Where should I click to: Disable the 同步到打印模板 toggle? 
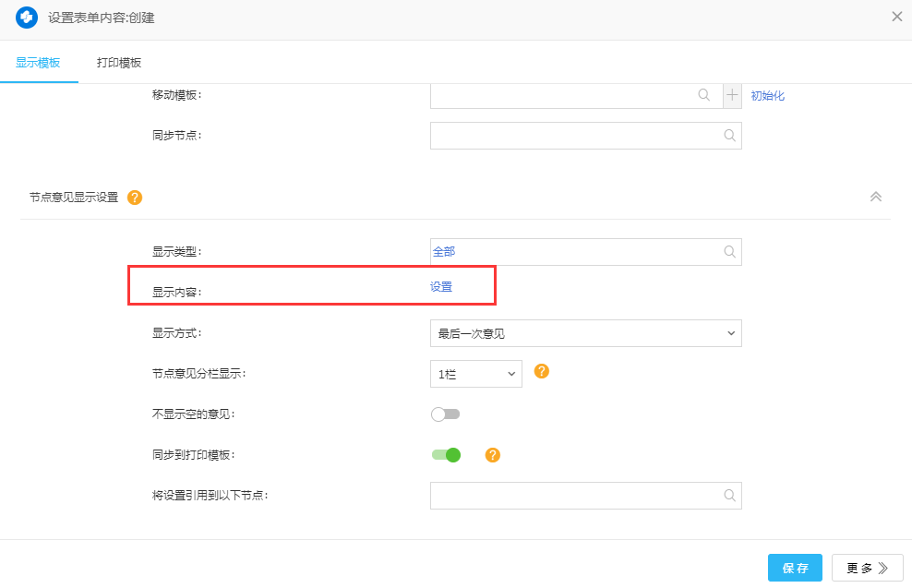tap(446, 454)
